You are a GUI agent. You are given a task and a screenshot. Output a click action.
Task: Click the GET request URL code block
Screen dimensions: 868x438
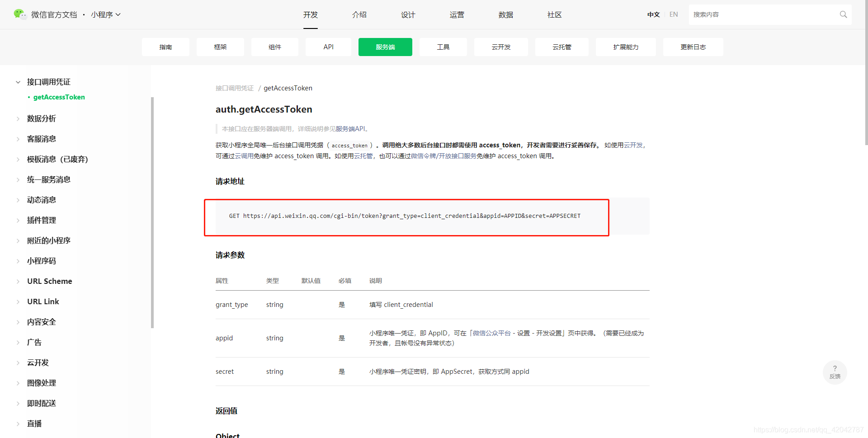point(433,216)
